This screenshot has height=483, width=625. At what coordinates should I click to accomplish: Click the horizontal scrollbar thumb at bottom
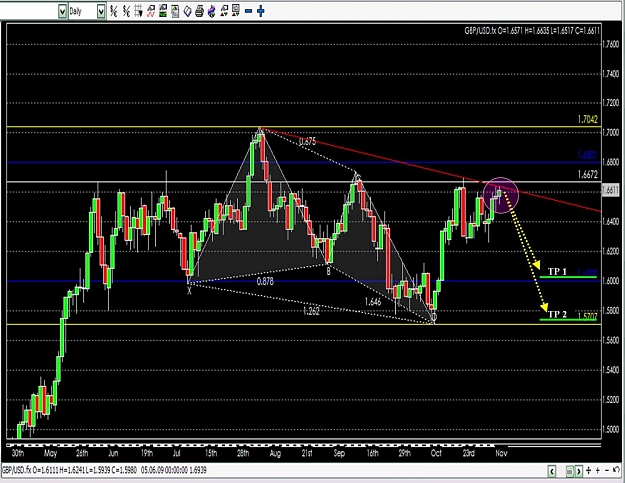point(570,471)
